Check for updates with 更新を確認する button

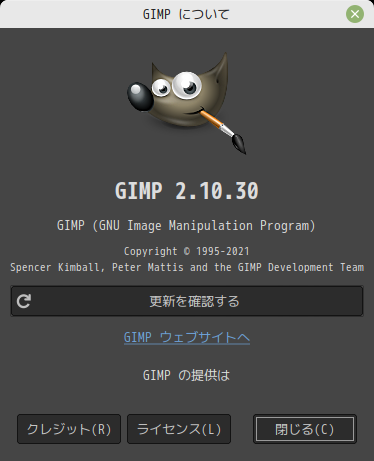point(187,301)
